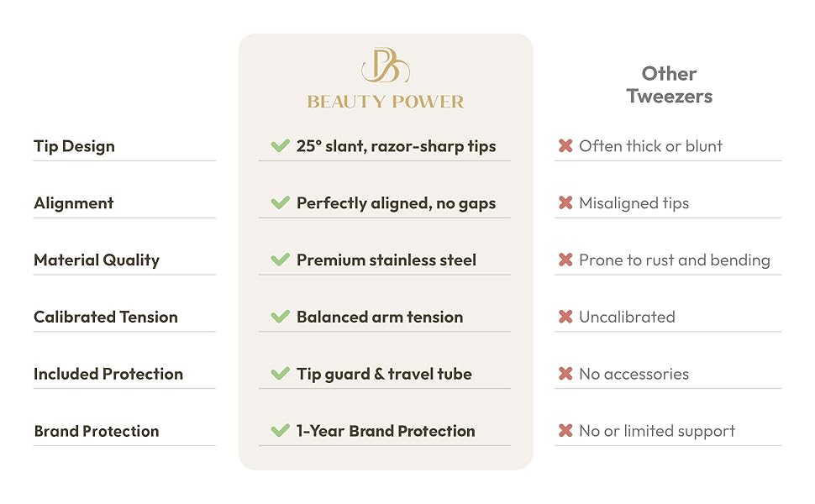The height and width of the screenshot is (504, 815).
Task: Click green checkmark next to Perfectly aligned
Action: tap(281, 203)
